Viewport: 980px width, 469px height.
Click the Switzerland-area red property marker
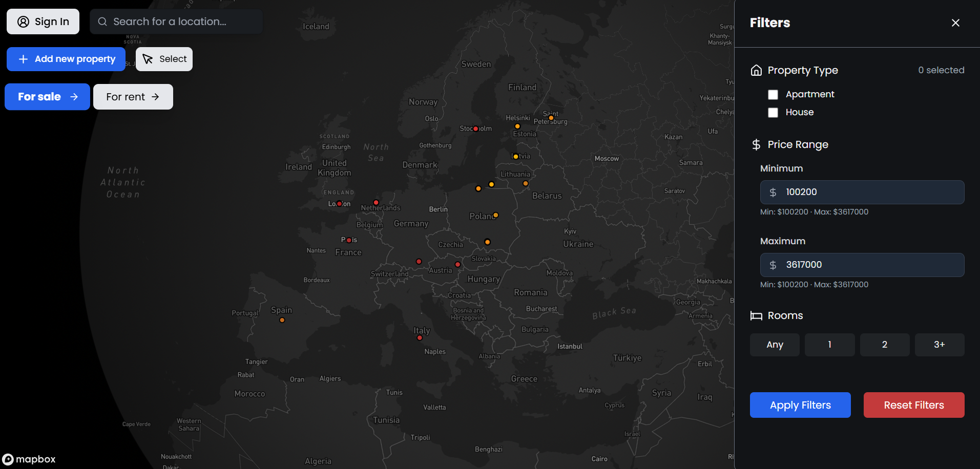click(x=419, y=262)
